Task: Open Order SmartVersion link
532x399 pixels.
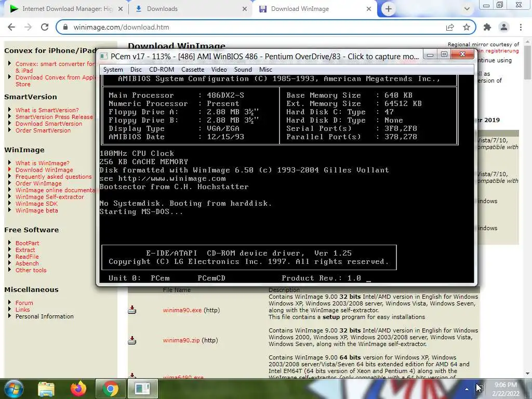Action: (x=43, y=130)
